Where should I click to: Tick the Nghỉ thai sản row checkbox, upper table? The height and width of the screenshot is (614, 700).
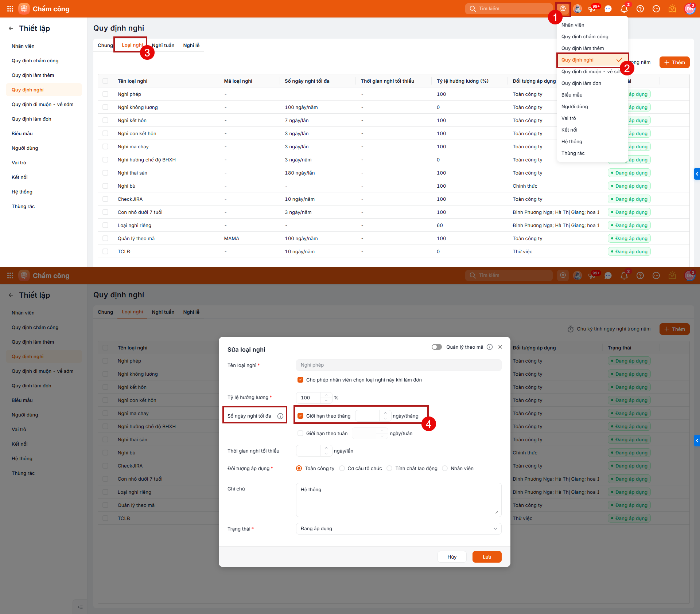click(105, 173)
